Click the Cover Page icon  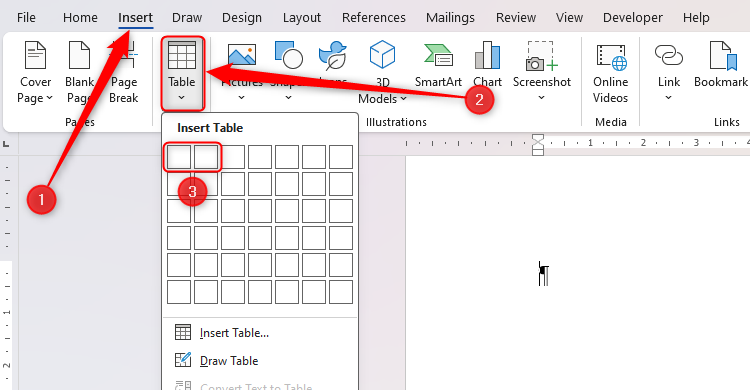(35, 55)
